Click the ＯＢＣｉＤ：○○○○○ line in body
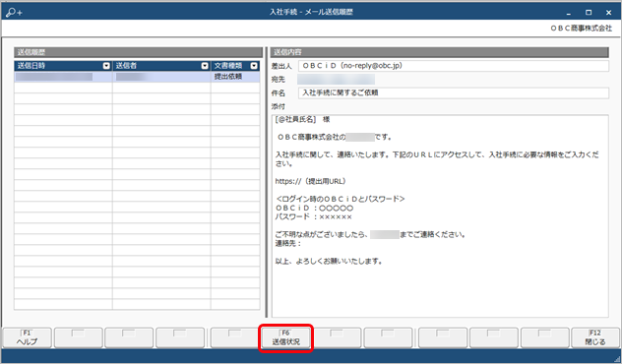 pos(314,208)
